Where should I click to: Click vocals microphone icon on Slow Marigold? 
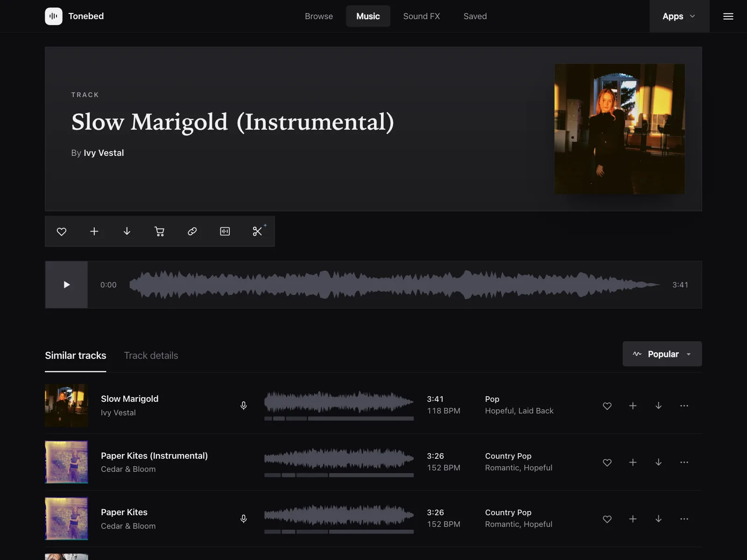(243, 406)
